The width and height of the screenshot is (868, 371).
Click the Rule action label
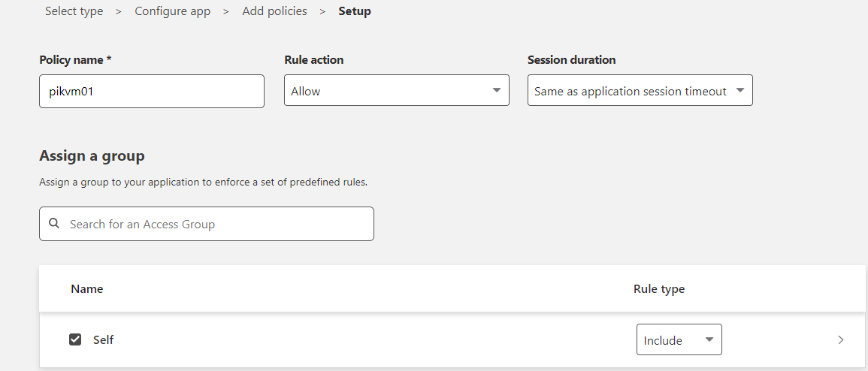click(x=313, y=60)
